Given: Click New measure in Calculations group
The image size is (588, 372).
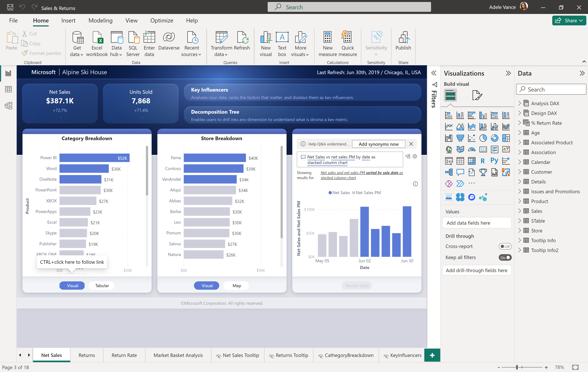Looking at the screenshot, I should click(x=327, y=44).
